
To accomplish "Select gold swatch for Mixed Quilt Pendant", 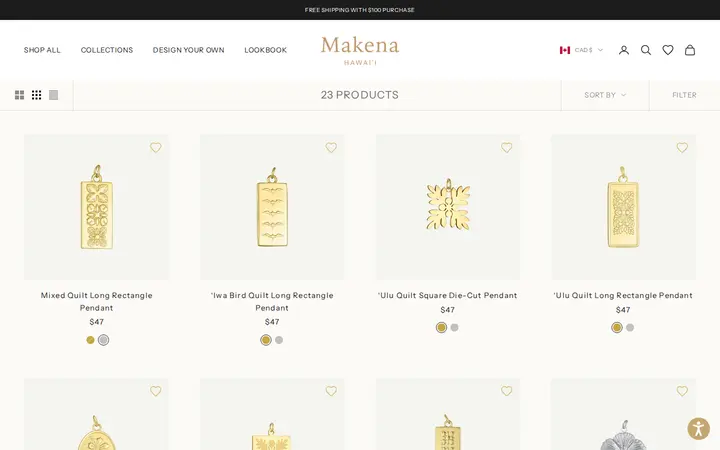I will tap(90, 340).
